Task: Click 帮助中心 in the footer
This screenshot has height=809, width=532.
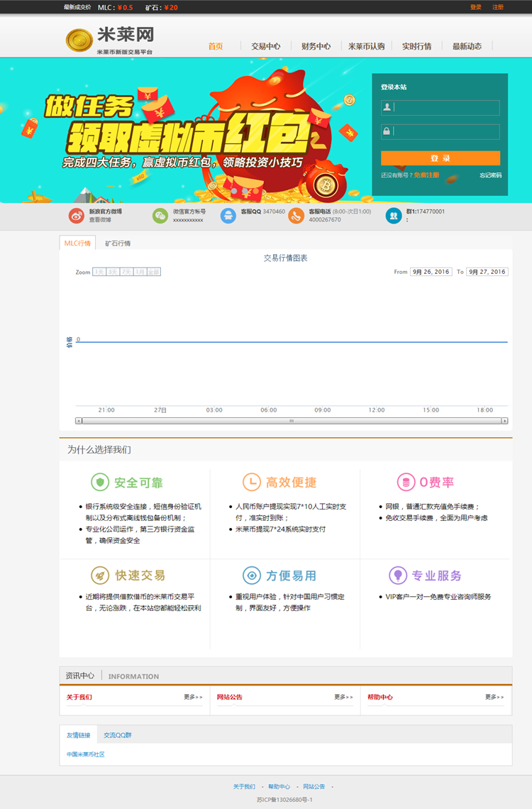Action: tap(279, 787)
